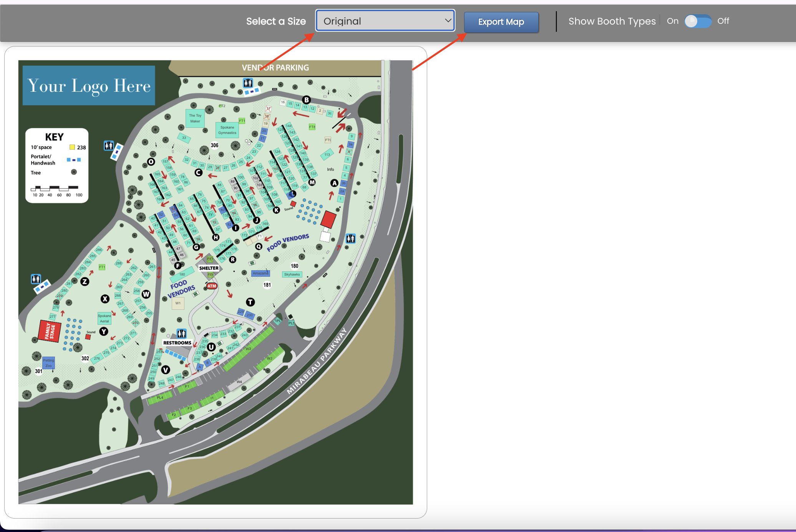Viewport: 796px width, 532px height.
Task: Click section marker J on map
Action: pos(256,220)
